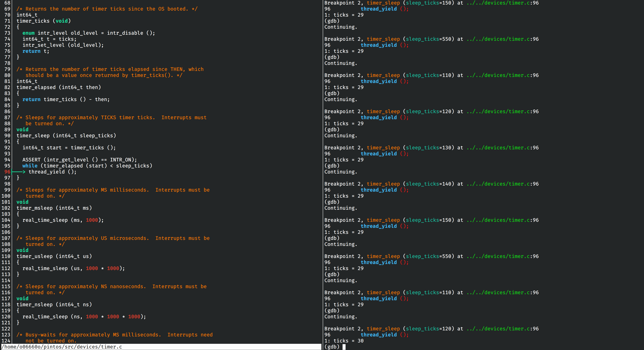The height and width of the screenshot is (350, 644).
Task: Click 'real_time_sleep (us, 1000 * 1000);' line
Action: click(x=74, y=268)
